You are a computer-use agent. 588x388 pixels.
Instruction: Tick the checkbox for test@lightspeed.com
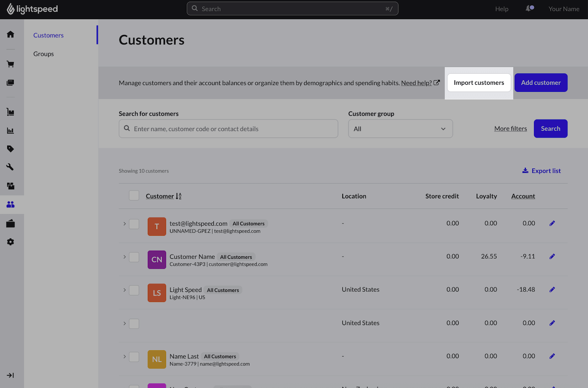point(134,224)
